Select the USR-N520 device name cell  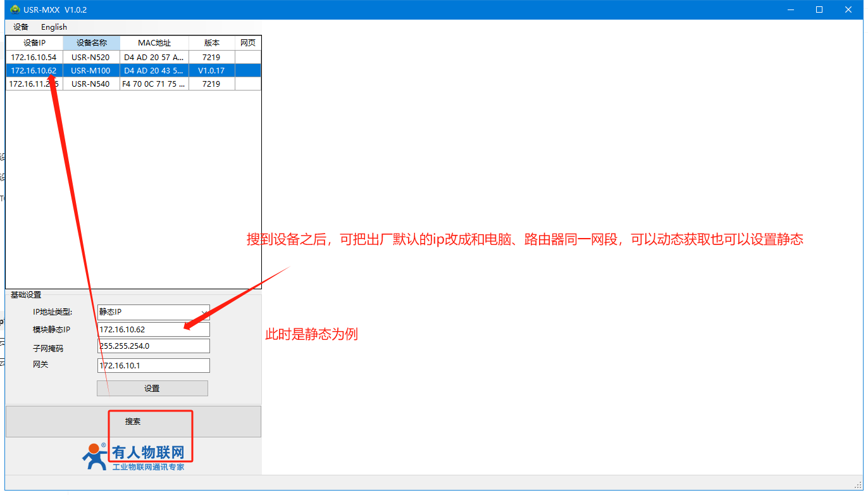(90, 58)
